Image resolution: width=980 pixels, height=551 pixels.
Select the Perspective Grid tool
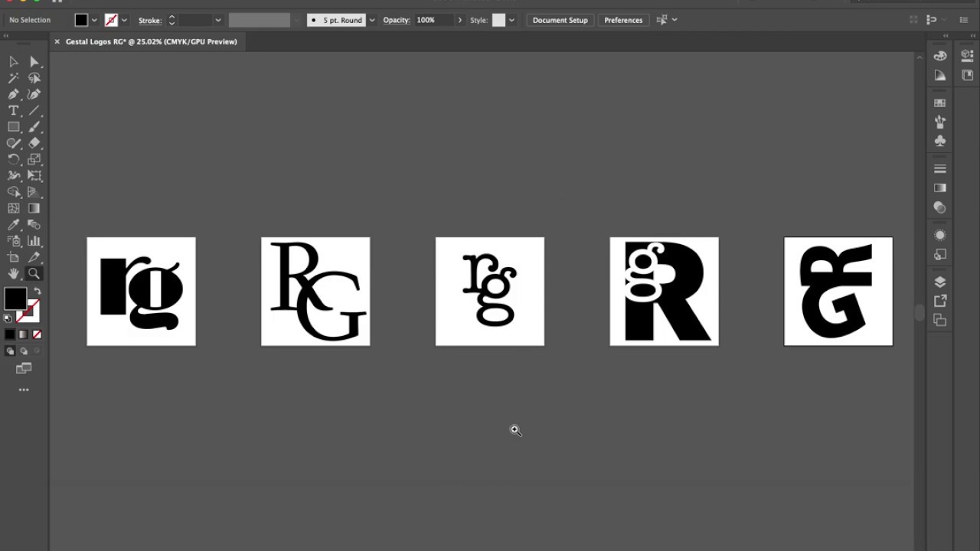click(x=34, y=192)
